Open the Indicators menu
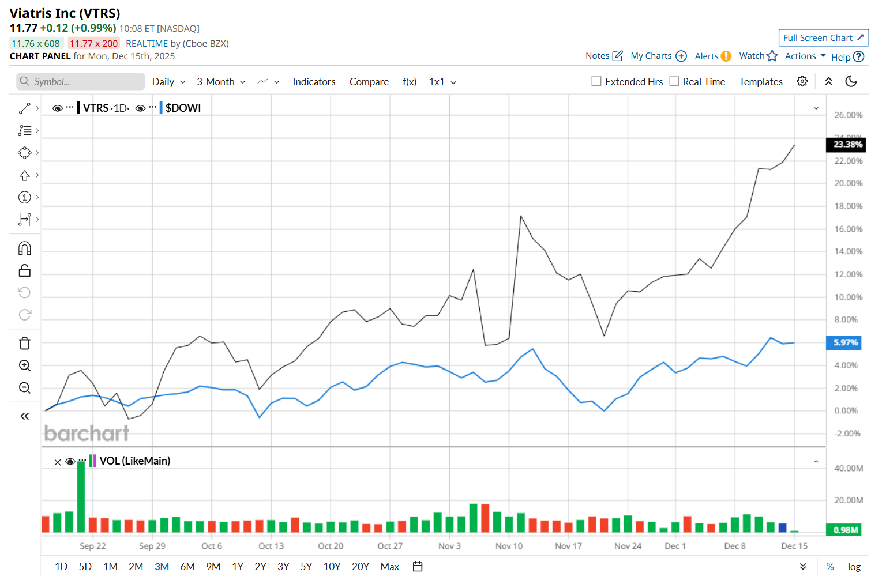This screenshot has height=588, width=886. point(314,82)
